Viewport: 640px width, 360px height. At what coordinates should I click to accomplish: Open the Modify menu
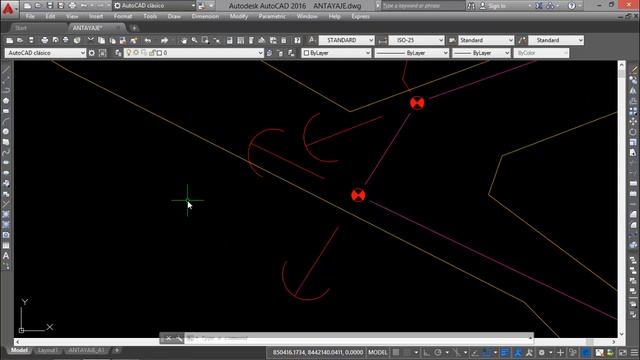[239, 16]
